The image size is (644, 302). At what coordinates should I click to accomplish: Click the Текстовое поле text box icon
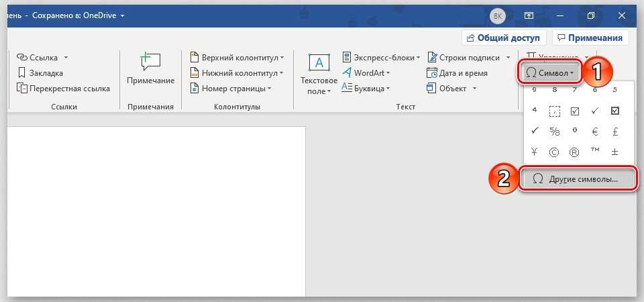[x=319, y=64]
